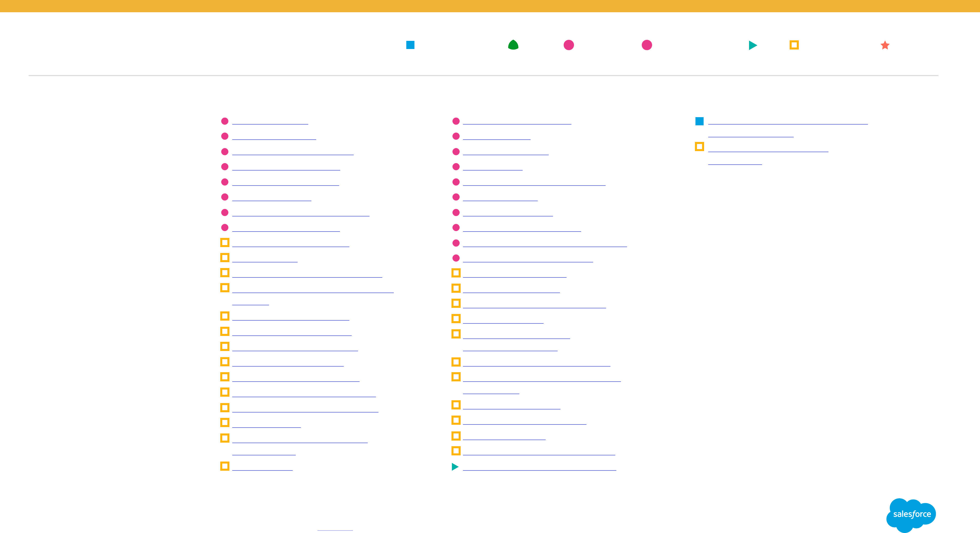This screenshot has height=533, width=980.
Task: Click the first hollow yellow square in middle column
Action: 456,273
